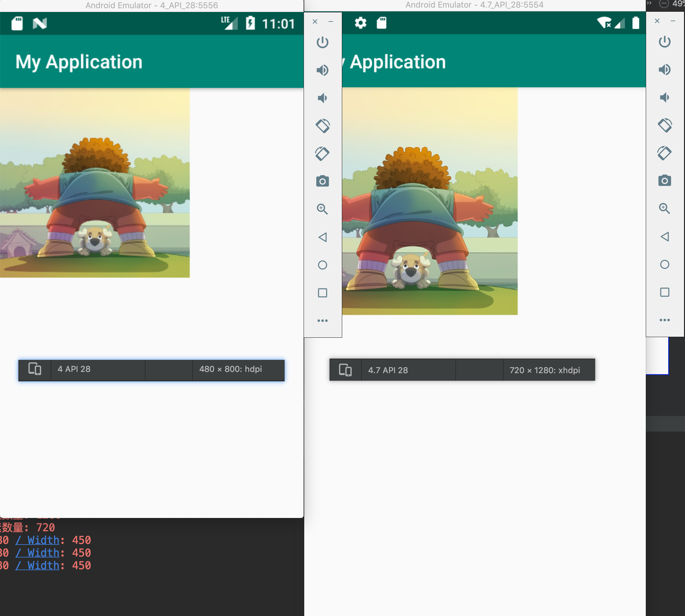685x616 pixels.
Task: Click 4.7 API 28 device name
Action: [388, 370]
